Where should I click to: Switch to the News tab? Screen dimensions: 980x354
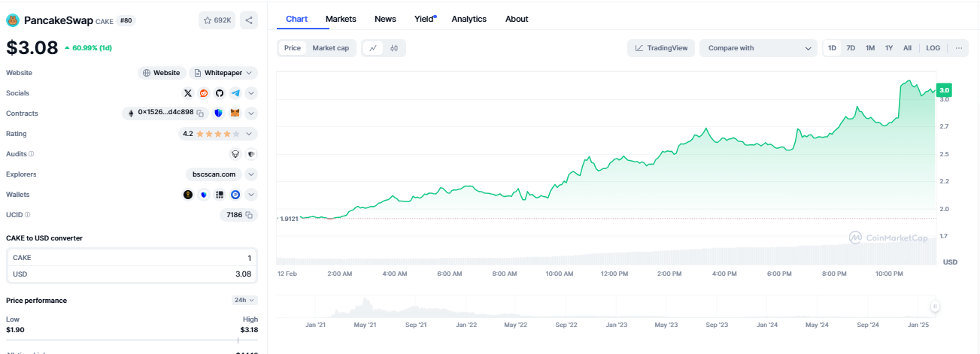tap(385, 19)
